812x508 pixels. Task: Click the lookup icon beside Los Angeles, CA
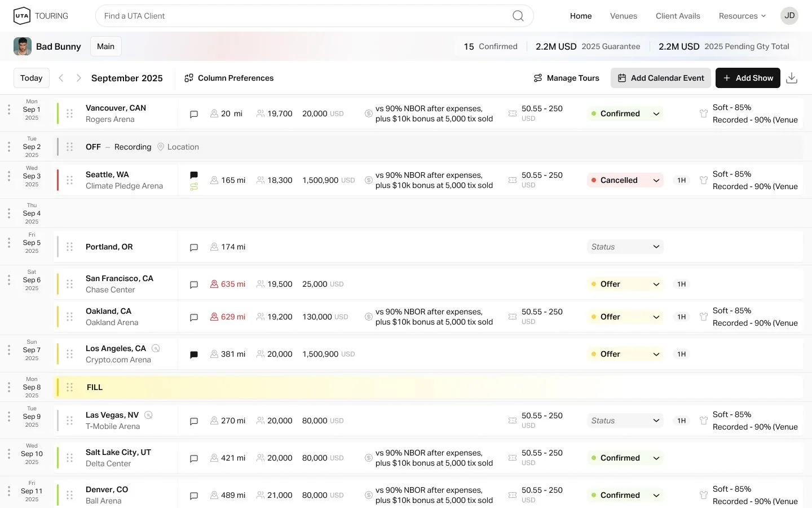[156, 348]
